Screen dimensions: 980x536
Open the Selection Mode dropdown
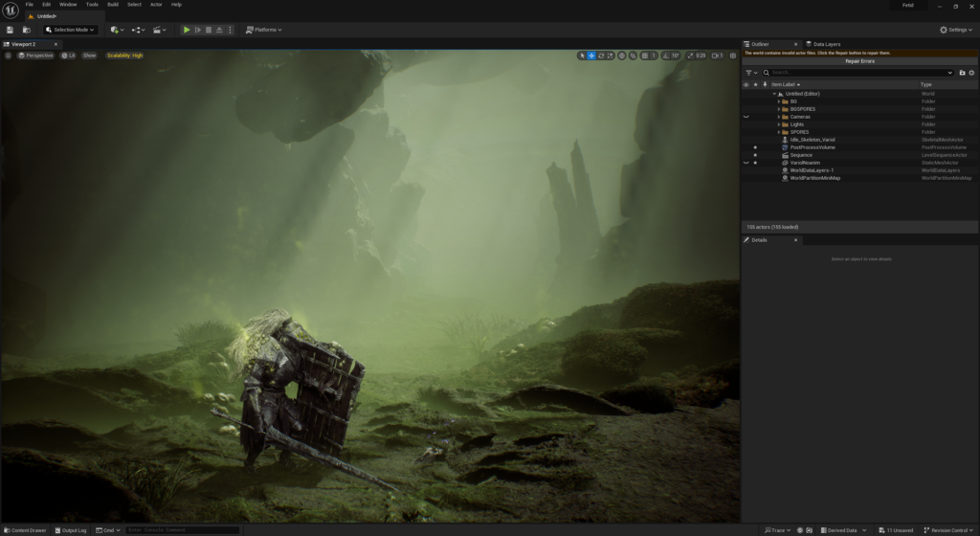tap(71, 30)
